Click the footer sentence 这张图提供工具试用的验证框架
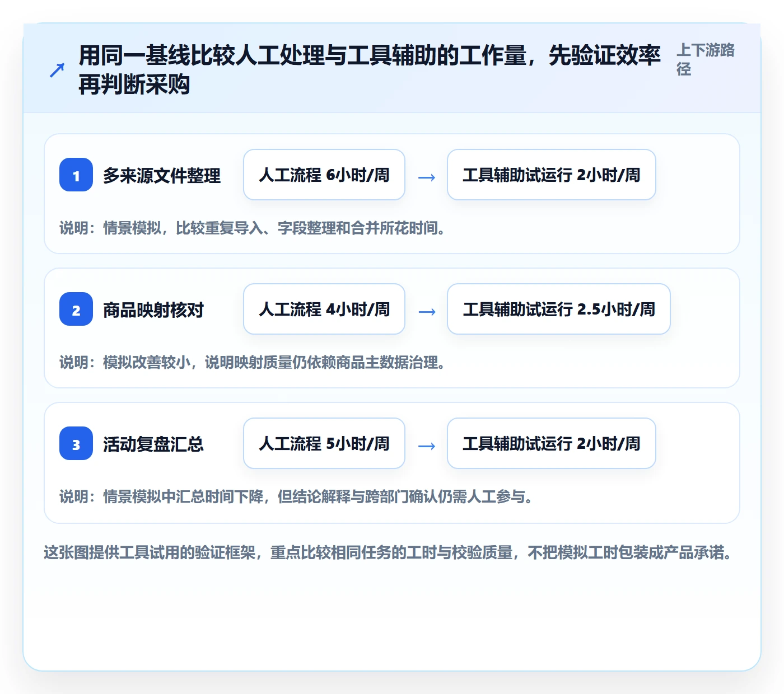The height and width of the screenshot is (694, 784). [x=389, y=552]
